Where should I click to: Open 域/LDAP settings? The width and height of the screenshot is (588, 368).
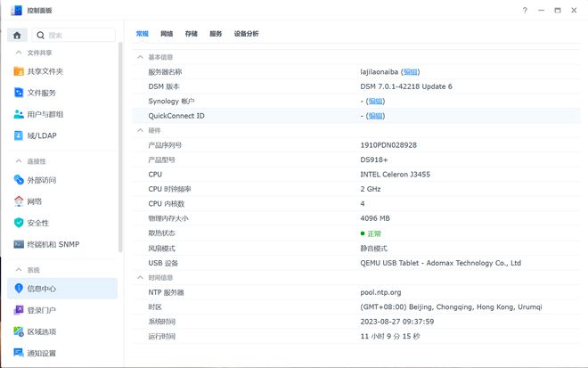40,135
